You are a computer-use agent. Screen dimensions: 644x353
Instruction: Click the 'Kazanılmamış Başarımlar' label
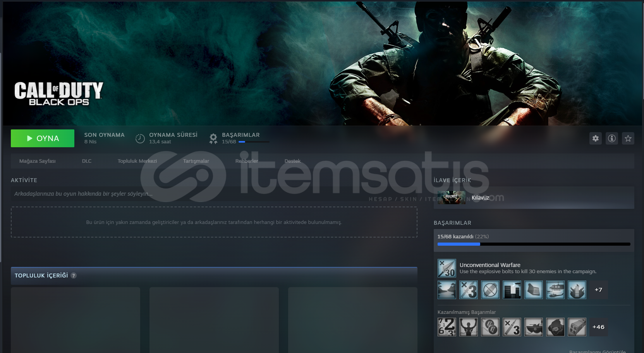pos(466,312)
